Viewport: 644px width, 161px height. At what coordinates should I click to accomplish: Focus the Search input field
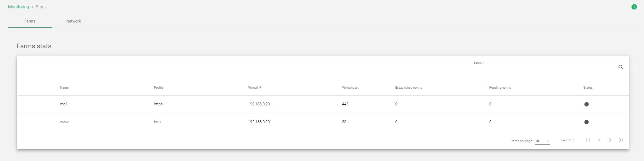coord(543,68)
